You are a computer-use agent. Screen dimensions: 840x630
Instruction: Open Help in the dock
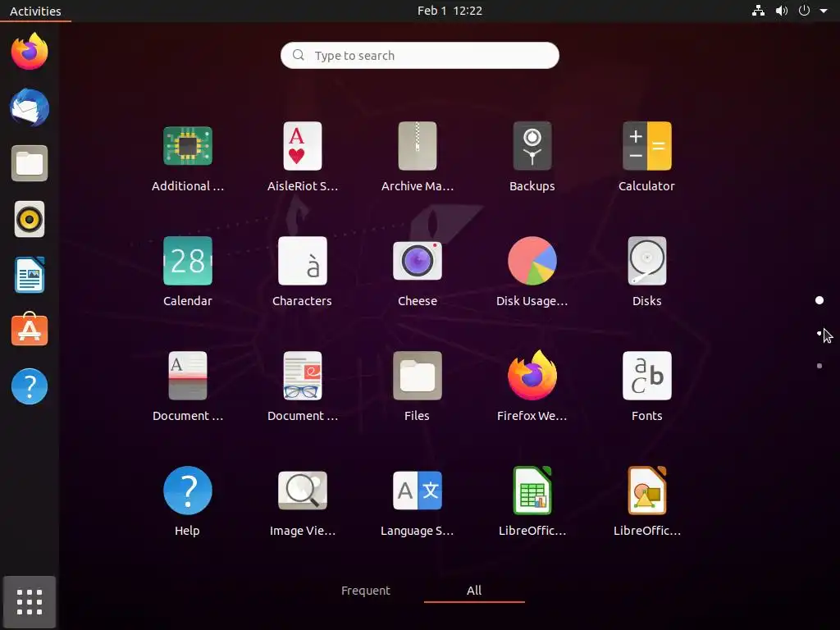click(x=30, y=386)
